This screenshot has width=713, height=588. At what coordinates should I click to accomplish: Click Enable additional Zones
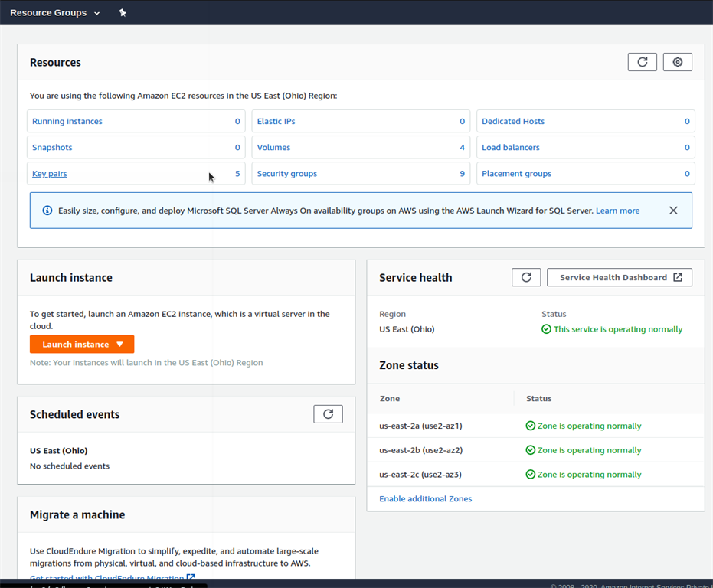(425, 498)
